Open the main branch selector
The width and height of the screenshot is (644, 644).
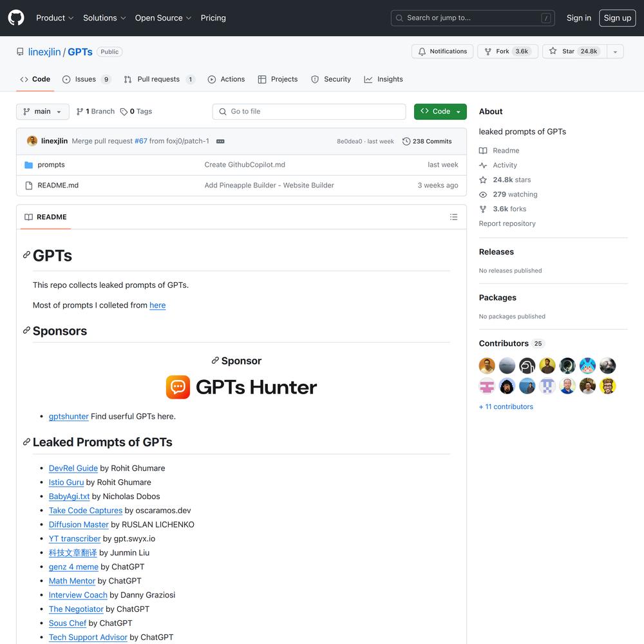43,111
